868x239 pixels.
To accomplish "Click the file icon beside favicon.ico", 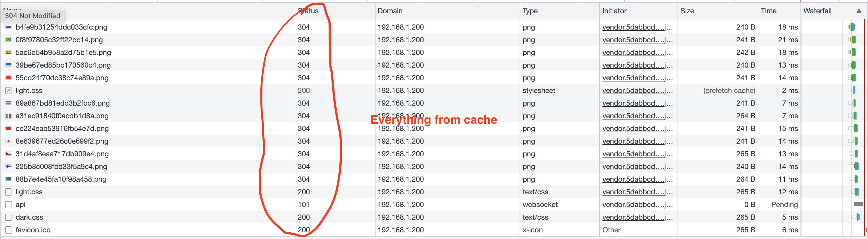I will [8, 230].
